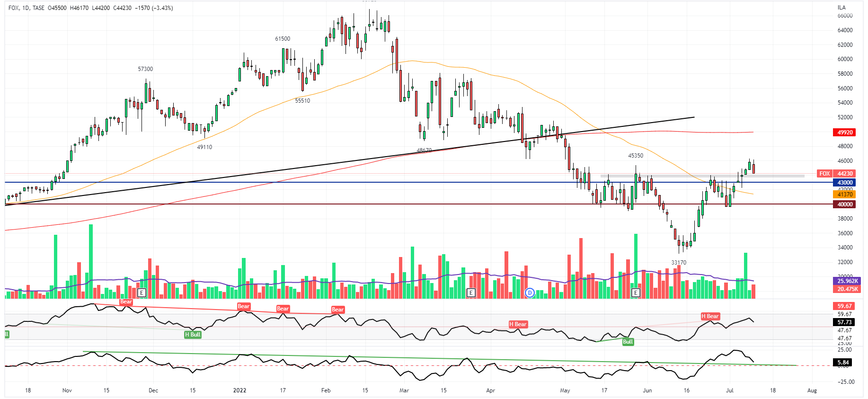Click the 57300 swing high annotation
Screen dimensions: 868x399
(145, 69)
